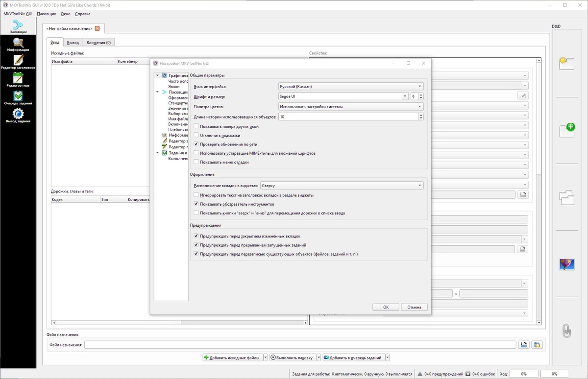Open the 'Палитра цветов' dropdown
Viewport: 588px width, 379px height.
click(x=350, y=106)
